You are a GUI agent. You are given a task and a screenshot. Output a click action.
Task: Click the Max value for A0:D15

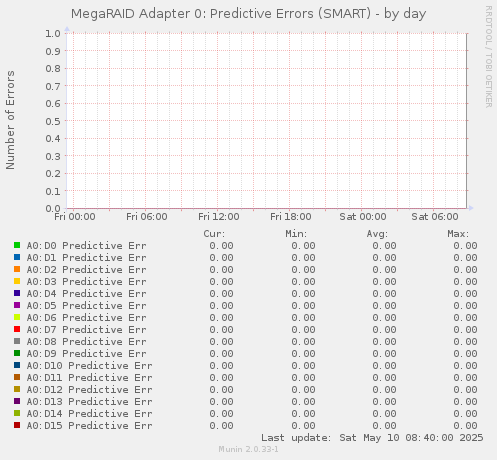465,426
